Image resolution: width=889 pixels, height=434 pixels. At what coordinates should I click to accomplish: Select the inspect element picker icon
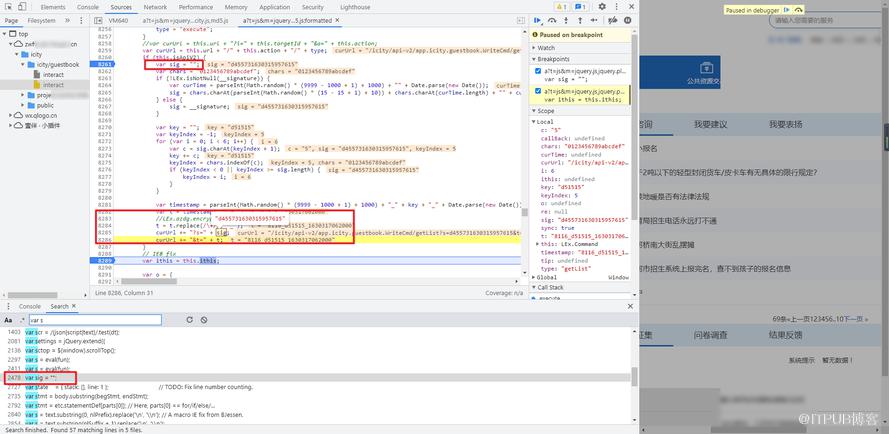pyautogui.click(x=7, y=7)
